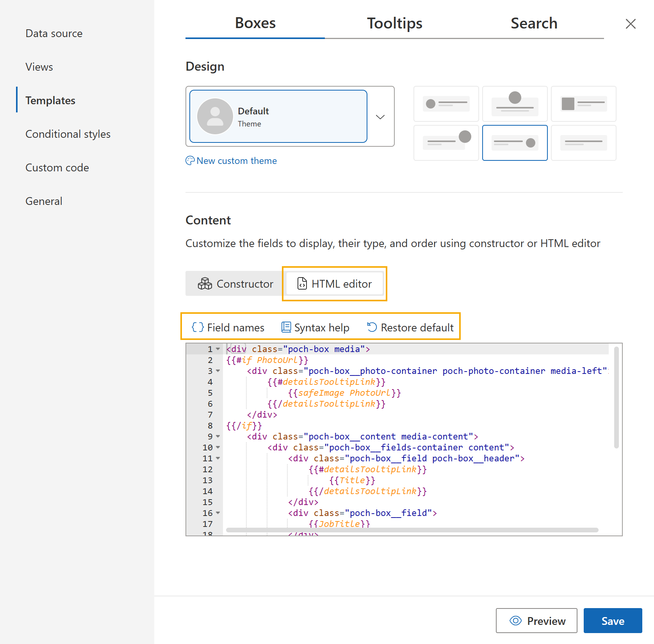Collapse the code fold on line 1
654x644 pixels.
217,349
